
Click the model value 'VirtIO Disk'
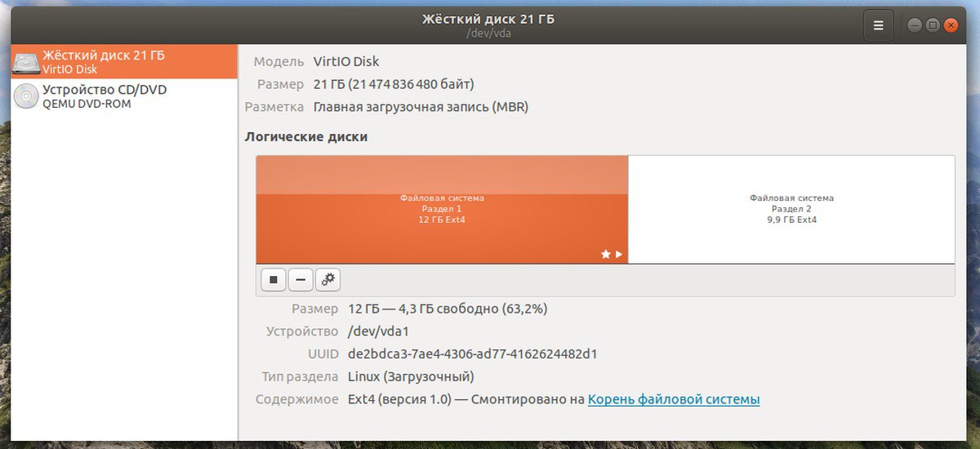point(346,61)
